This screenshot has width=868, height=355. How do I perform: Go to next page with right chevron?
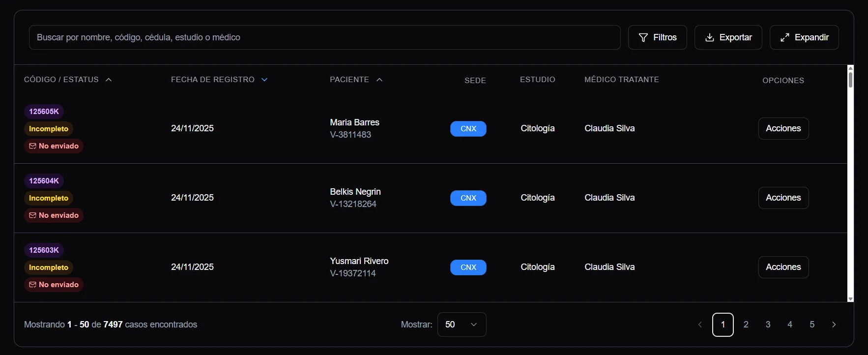[834, 325]
